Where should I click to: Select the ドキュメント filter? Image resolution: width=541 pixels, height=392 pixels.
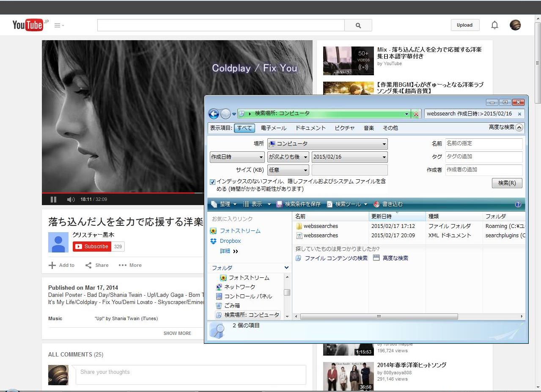(x=310, y=128)
